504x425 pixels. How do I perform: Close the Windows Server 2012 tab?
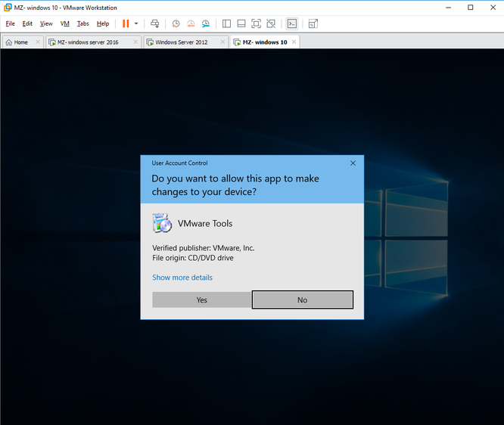[222, 42]
